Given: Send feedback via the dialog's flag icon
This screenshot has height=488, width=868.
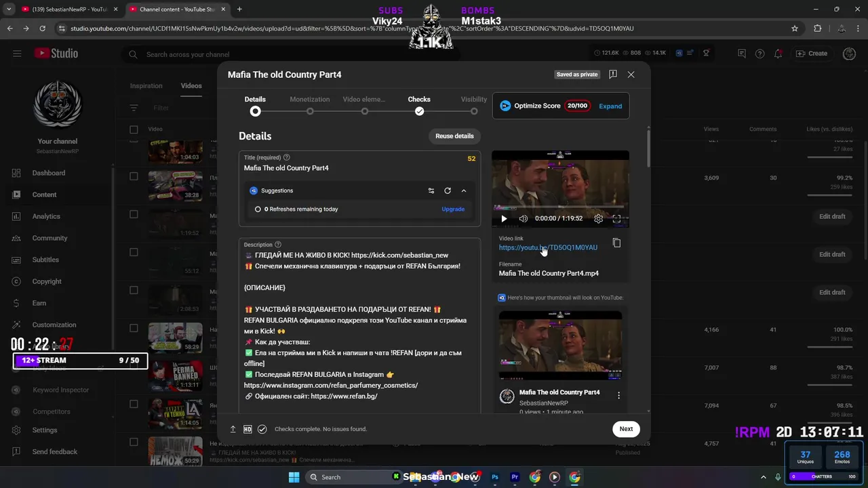Looking at the screenshot, I should [x=613, y=75].
